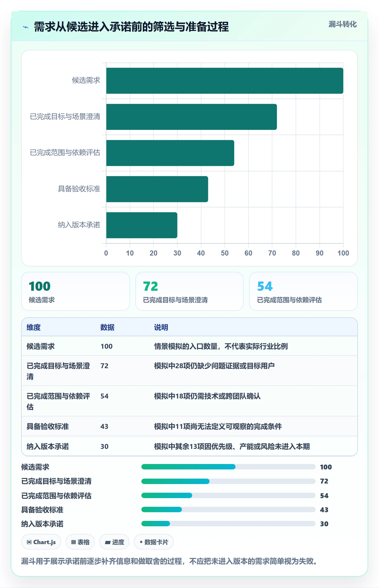
Task: Click the 候选需求 bar in chart
Action: pyautogui.click(x=225, y=81)
